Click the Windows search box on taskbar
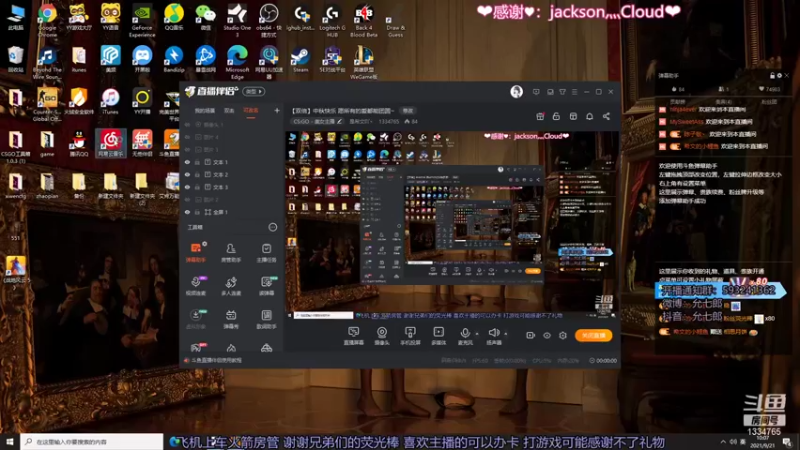 pyautogui.click(x=92, y=442)
